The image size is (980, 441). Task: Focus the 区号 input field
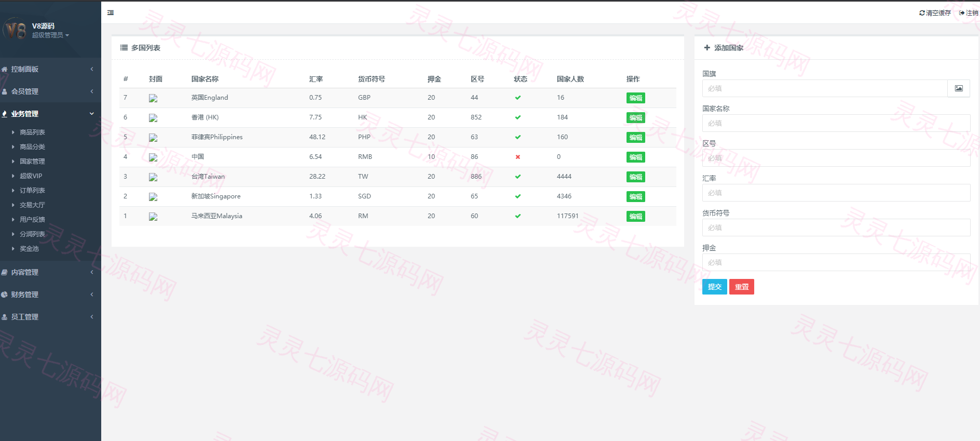point(836,158)
